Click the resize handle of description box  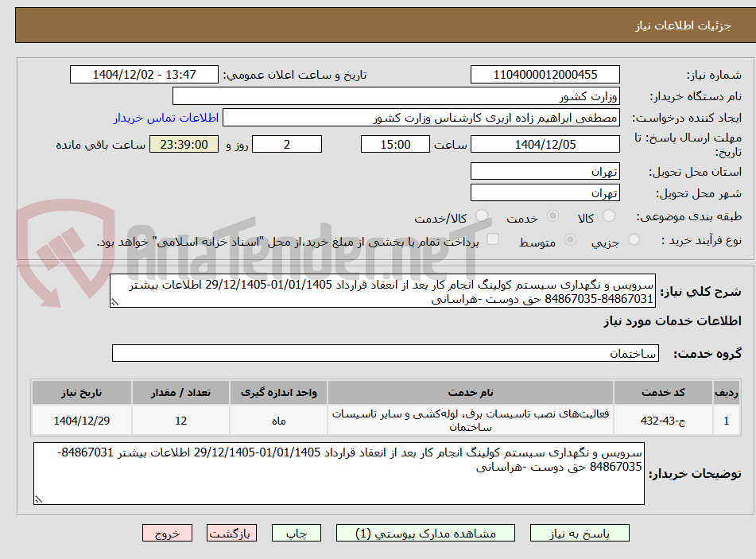pos(114,302)
